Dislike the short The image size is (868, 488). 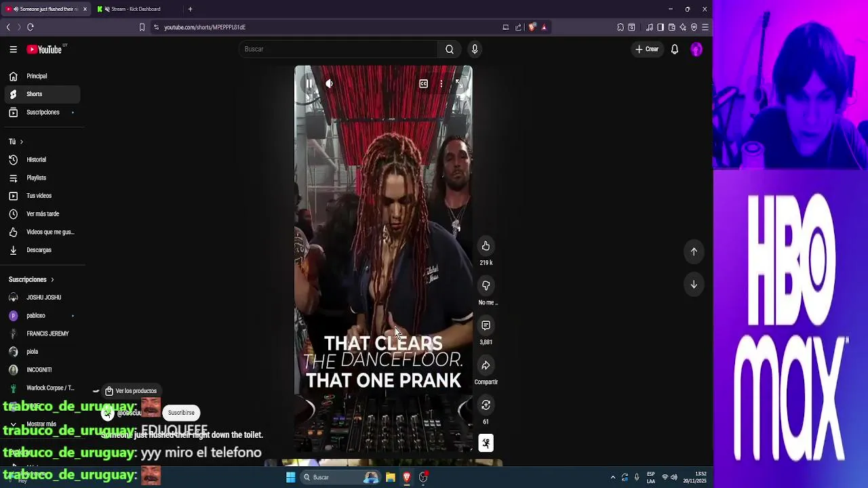486,286
